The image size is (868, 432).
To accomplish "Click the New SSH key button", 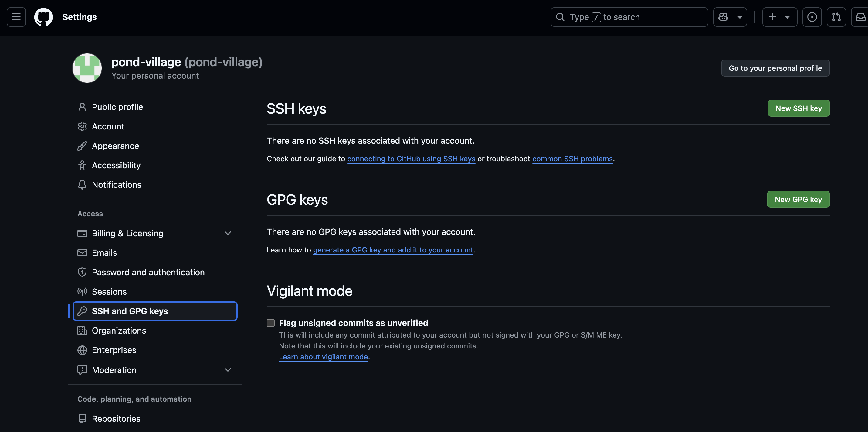I will click(798, 108).
